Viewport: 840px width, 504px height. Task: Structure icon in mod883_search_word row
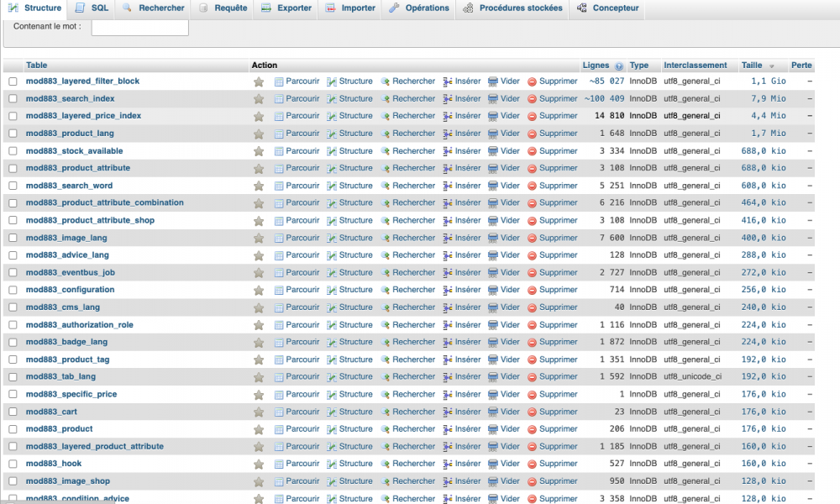tap(332, 186)
